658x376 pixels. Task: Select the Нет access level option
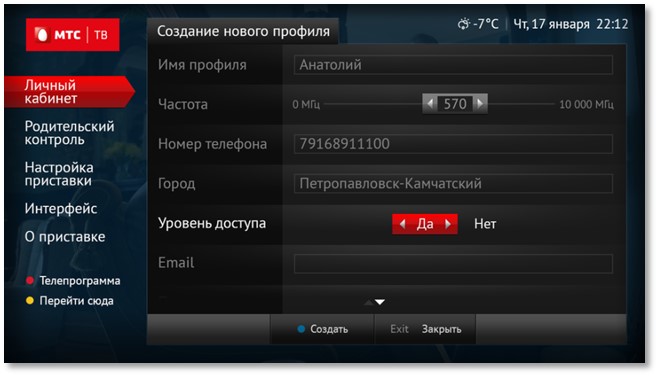click(x=485, y=224)
